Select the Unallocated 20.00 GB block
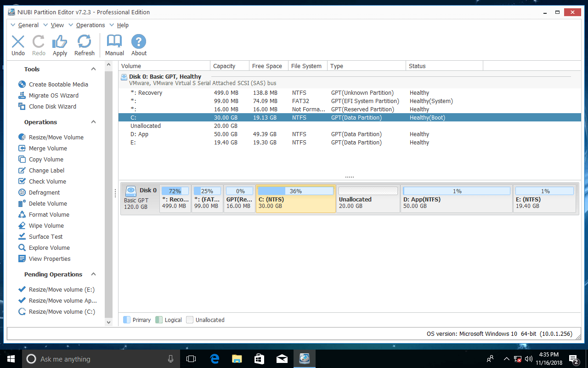 (x=367, y=199)
